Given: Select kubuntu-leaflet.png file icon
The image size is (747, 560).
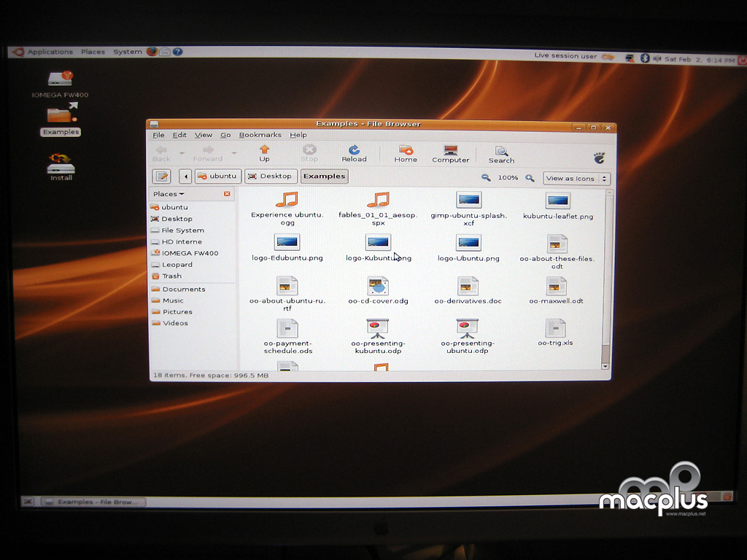Looking at the screenshot, I should 558,201.
